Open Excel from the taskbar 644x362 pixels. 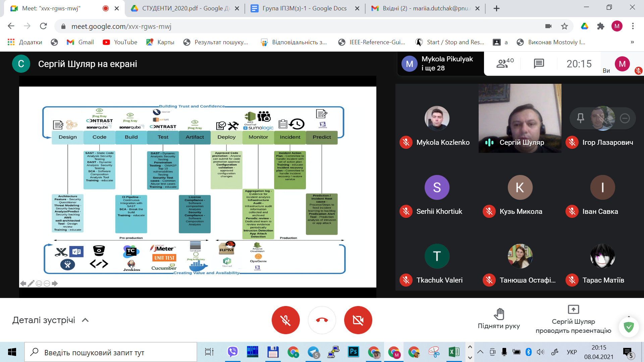(x=454, y=352)
